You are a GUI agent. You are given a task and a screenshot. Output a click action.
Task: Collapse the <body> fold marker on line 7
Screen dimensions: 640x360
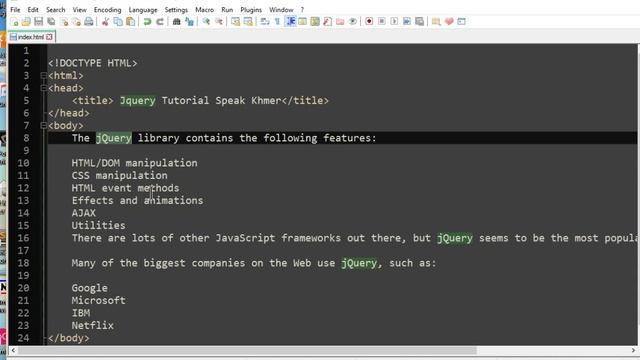pyautogui.click(x=43, y=125)
